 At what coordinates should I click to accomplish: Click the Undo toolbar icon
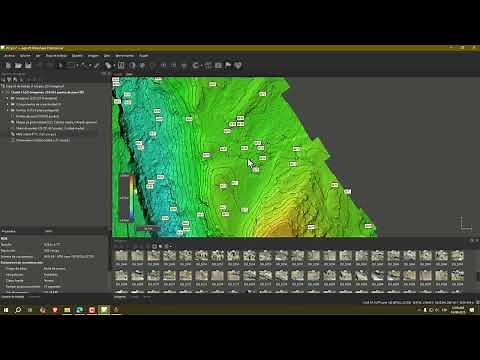click(39, 65)
